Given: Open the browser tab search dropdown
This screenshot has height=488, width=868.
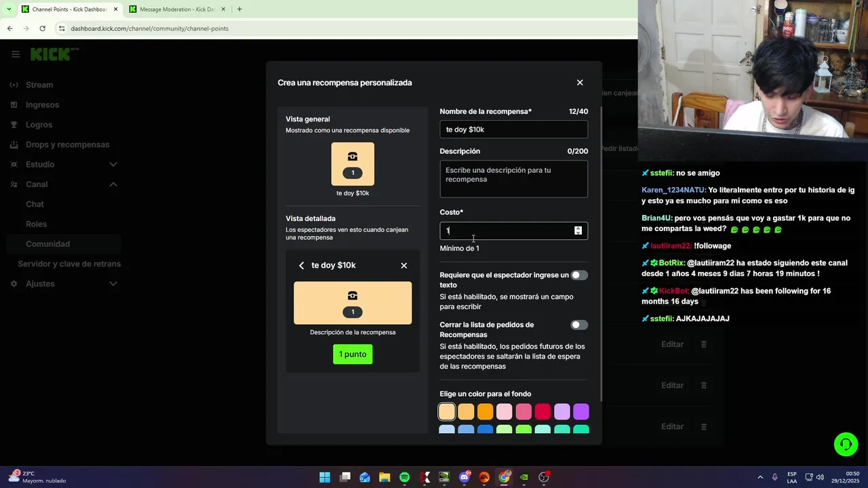Looking at the screenshot, I should 8,9.
